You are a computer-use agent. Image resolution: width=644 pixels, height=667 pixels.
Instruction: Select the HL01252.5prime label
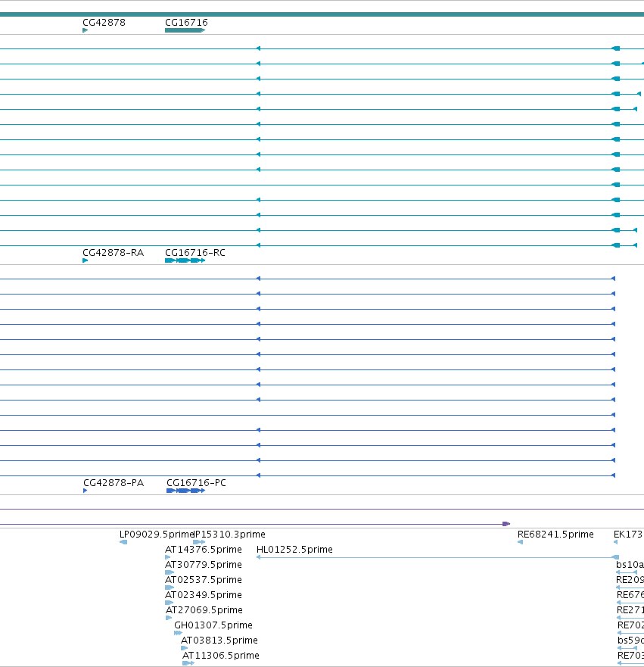coord(294,550)
